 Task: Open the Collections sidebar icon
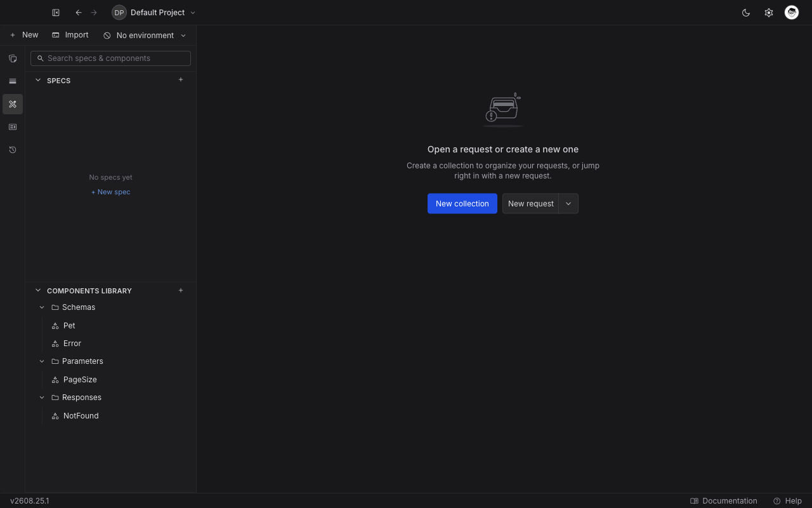pyautogui.click(x=13, y=58)
